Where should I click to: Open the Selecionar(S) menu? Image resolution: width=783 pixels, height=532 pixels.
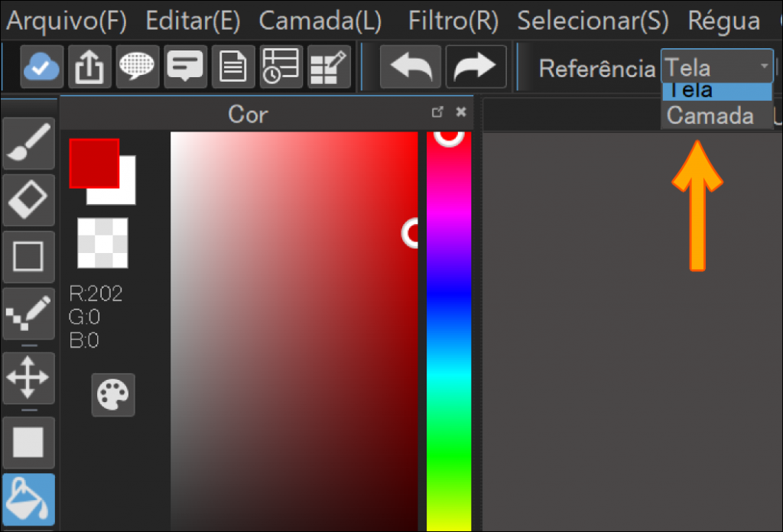[x=592, y=20]
